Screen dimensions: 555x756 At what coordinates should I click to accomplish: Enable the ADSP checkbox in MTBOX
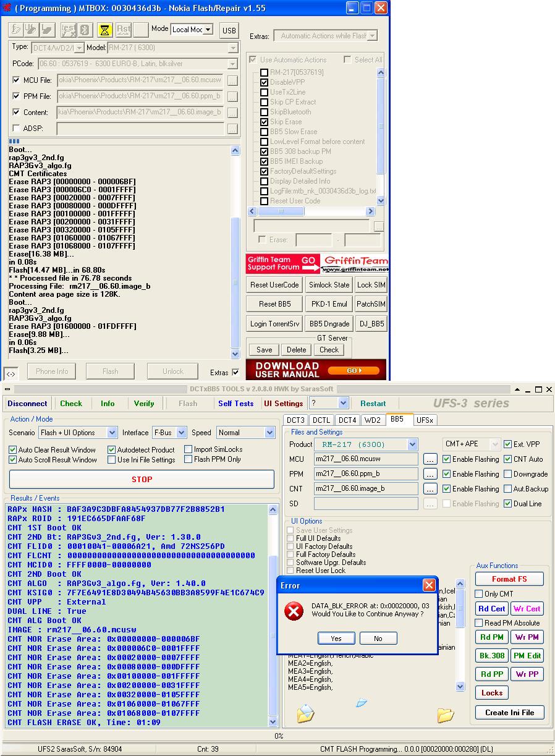click(16, 128)
